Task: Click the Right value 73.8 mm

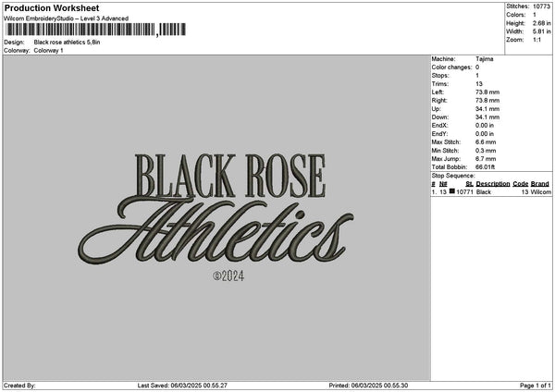Action: 487,101
